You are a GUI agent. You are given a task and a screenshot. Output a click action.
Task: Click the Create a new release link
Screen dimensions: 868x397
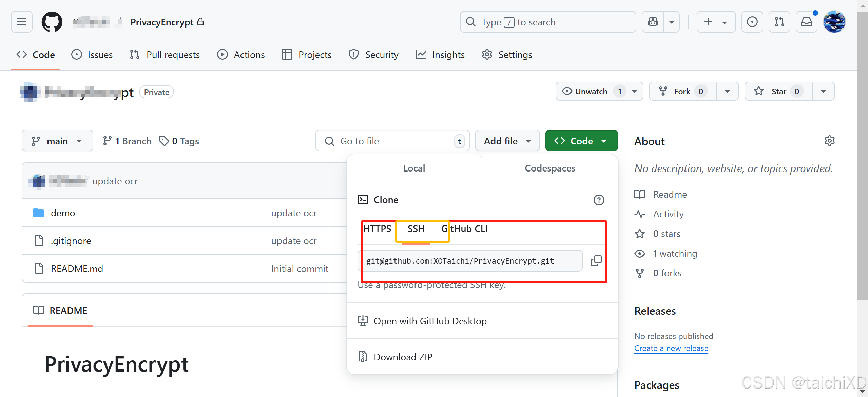click(671, 348)
